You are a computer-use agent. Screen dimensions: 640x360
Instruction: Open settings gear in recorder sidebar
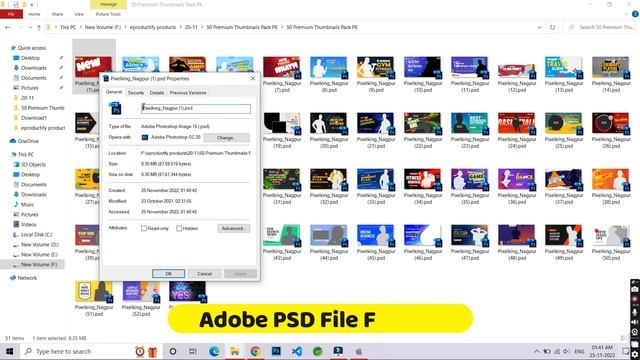pyautogui.click(x=635, y=355)
